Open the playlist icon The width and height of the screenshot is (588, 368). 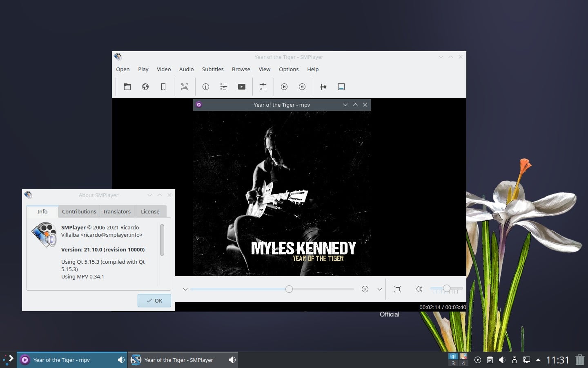(x=223, y=87)
